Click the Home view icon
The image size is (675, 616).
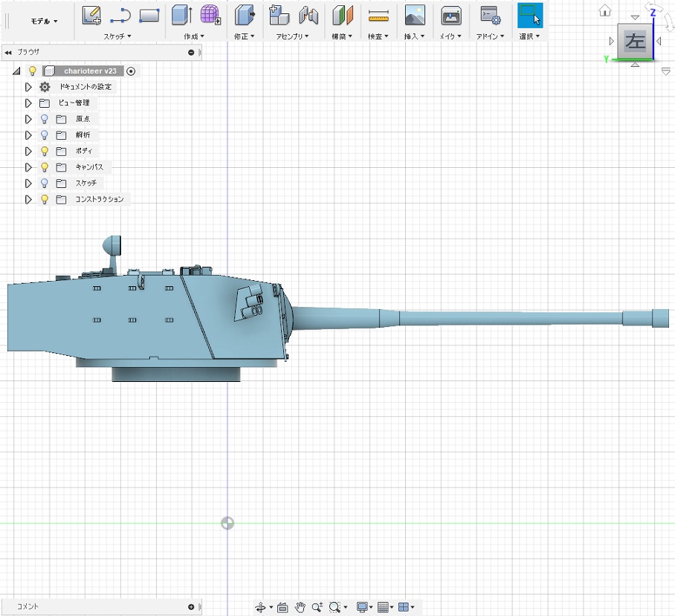pos(605,10)
